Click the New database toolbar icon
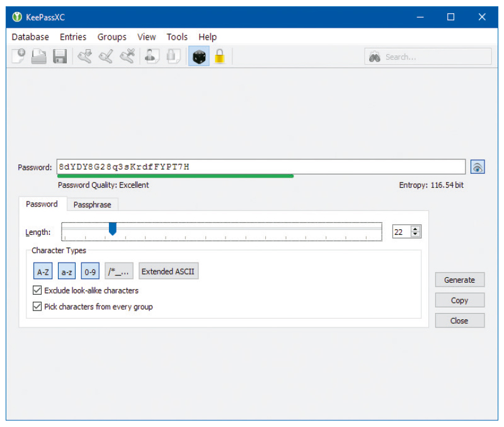Viewport: 504px width, 427px height. coord(19,57)
